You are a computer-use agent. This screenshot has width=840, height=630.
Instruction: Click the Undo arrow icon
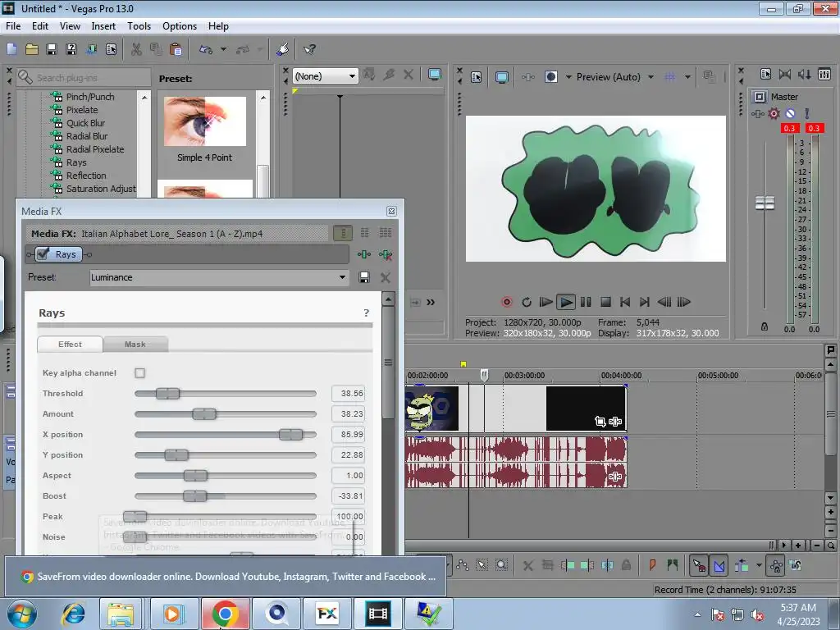206,49
